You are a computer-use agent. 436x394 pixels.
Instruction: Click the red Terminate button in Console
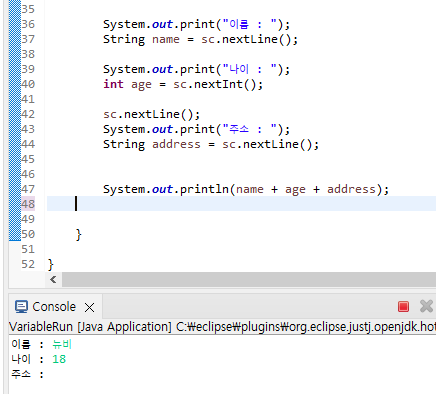pos(403,306)
